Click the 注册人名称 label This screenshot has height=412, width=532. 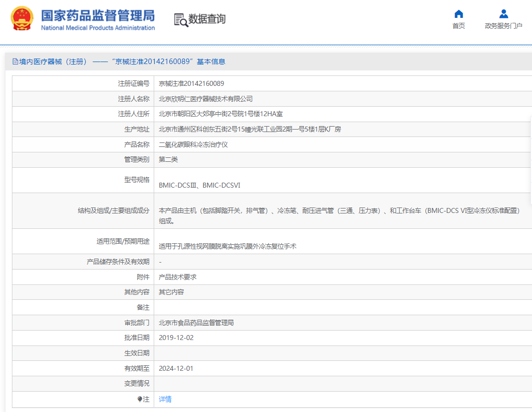[x=134, y=99]
